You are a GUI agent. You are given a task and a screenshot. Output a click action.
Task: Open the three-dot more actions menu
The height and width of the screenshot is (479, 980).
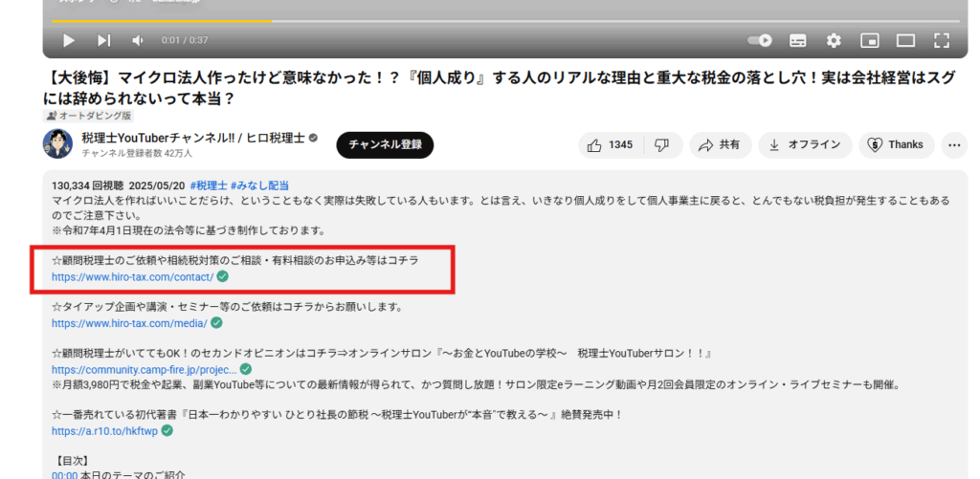953,144
